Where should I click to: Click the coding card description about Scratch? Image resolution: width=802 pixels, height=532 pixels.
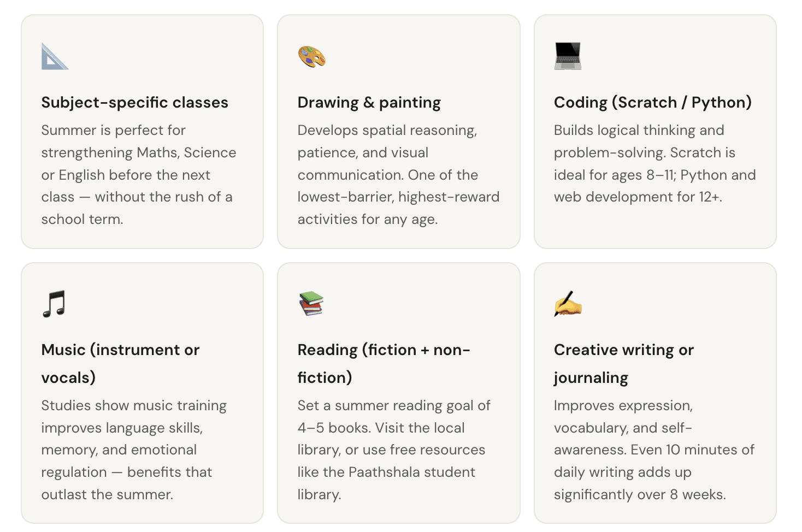click(x=655, y=164)
